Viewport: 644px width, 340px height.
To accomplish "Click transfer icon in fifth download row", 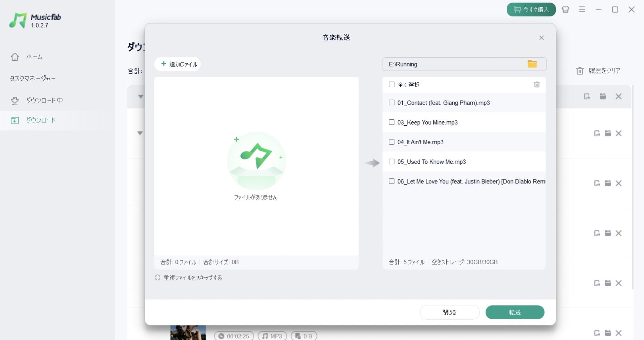I will pyautogui.click(x=597, y=283).
